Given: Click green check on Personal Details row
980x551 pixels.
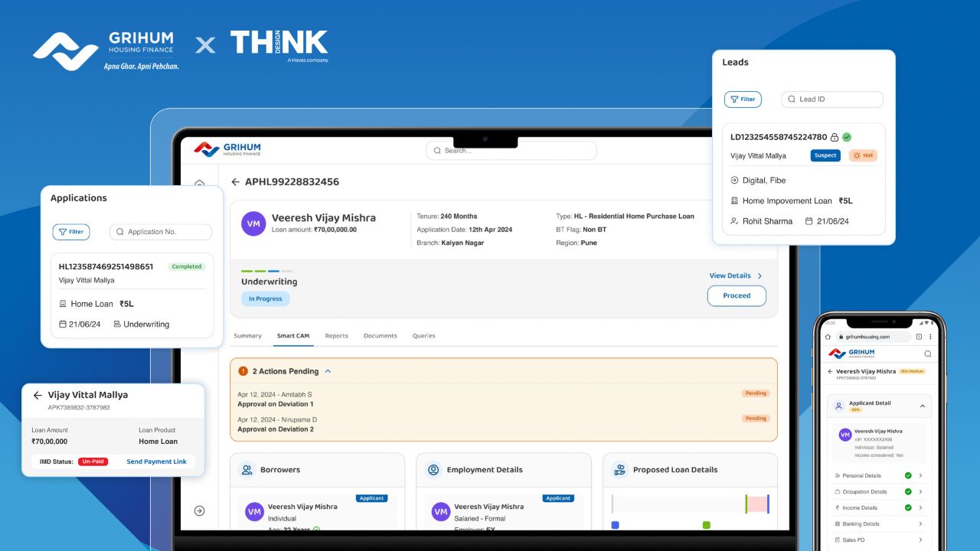Looking at the screenshot, I should pos(908,476).
